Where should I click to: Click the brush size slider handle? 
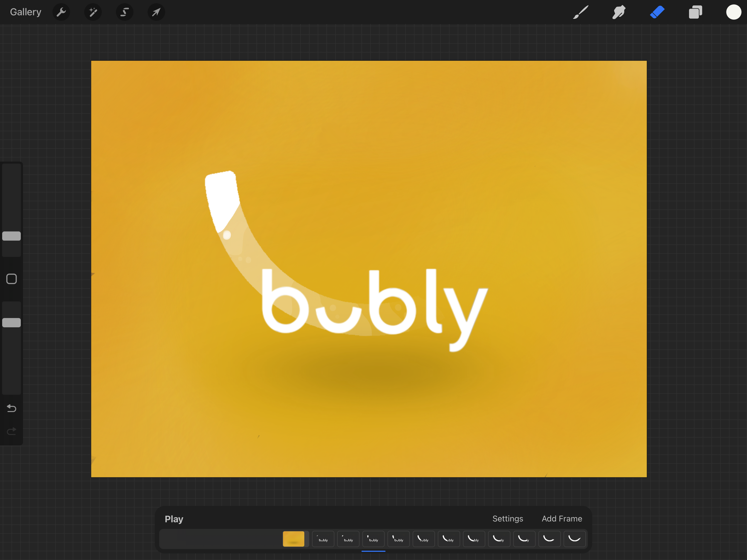(x=11, y=236)
